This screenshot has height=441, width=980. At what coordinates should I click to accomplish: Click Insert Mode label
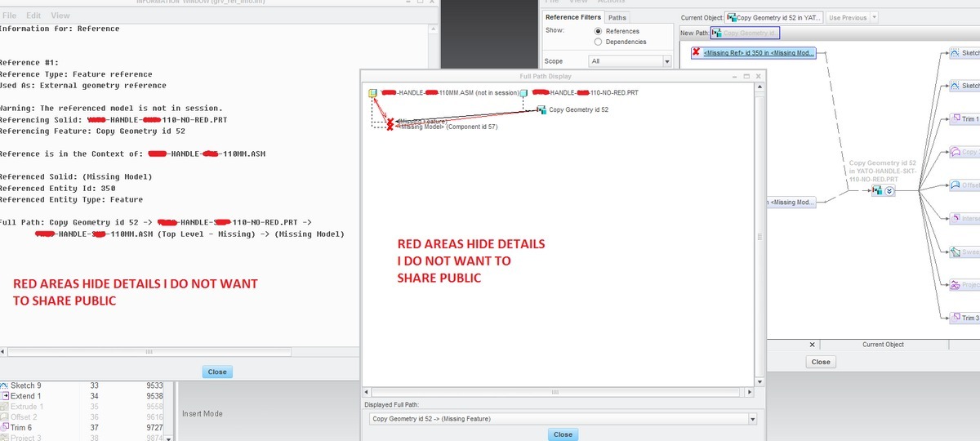(x=203, y=414)
